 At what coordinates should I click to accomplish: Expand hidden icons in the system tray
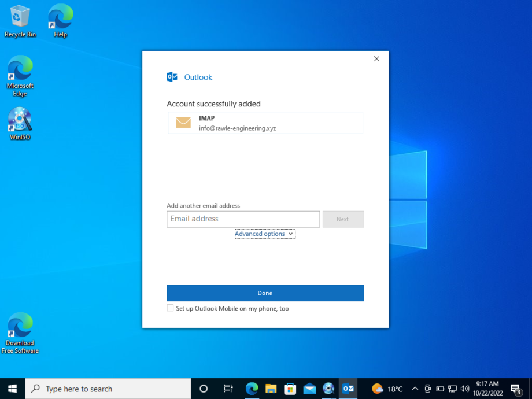tap(415, 389)
